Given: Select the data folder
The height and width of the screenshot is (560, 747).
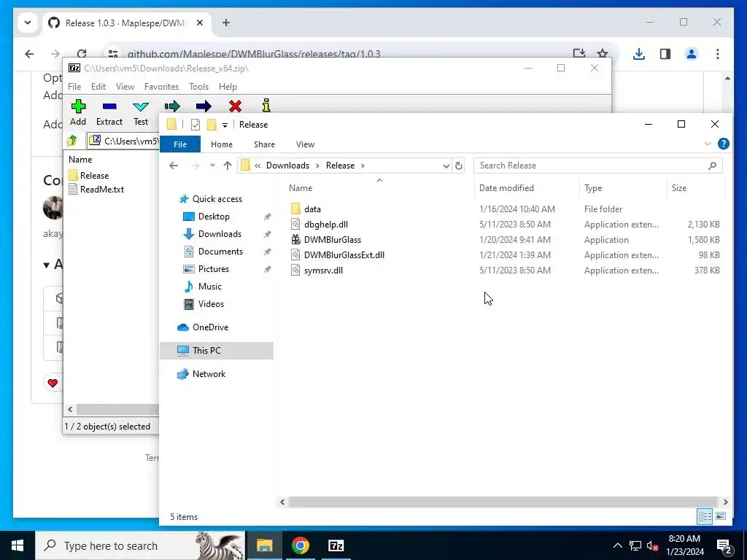Looking at the screenshot, I should 312,209.
